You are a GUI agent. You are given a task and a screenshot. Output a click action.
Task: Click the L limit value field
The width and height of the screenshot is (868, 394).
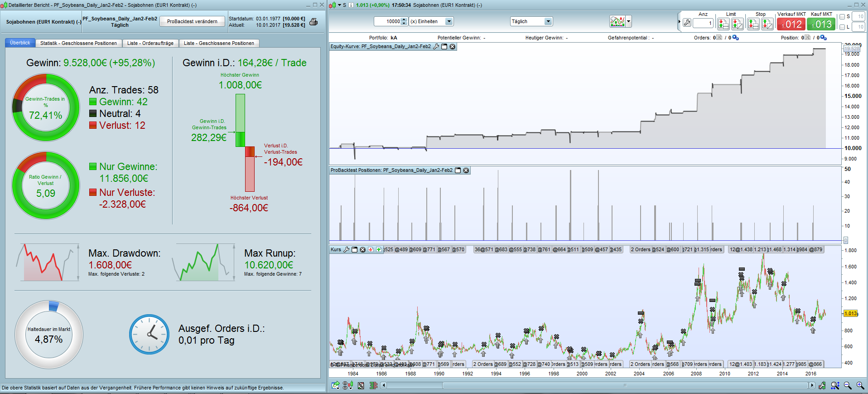[858, 27]
